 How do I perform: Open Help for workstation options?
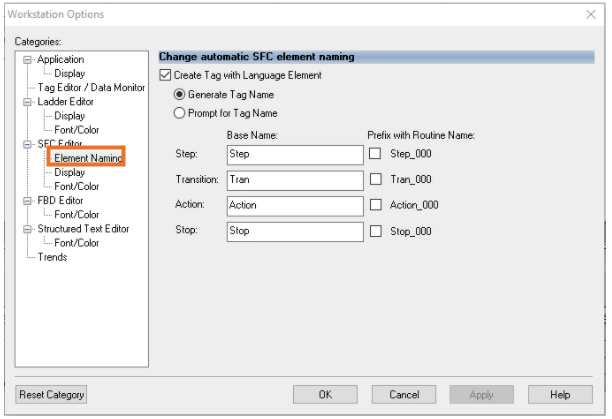[560, 394]
